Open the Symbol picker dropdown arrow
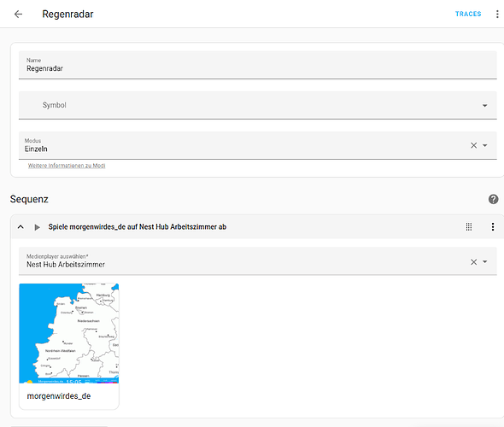Screen dimensions: 504x427 pyautogui.click(x=484, y=105)
